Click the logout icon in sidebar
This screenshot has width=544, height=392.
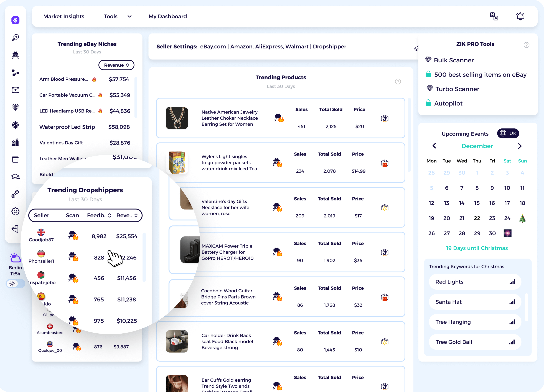[15, 229]
